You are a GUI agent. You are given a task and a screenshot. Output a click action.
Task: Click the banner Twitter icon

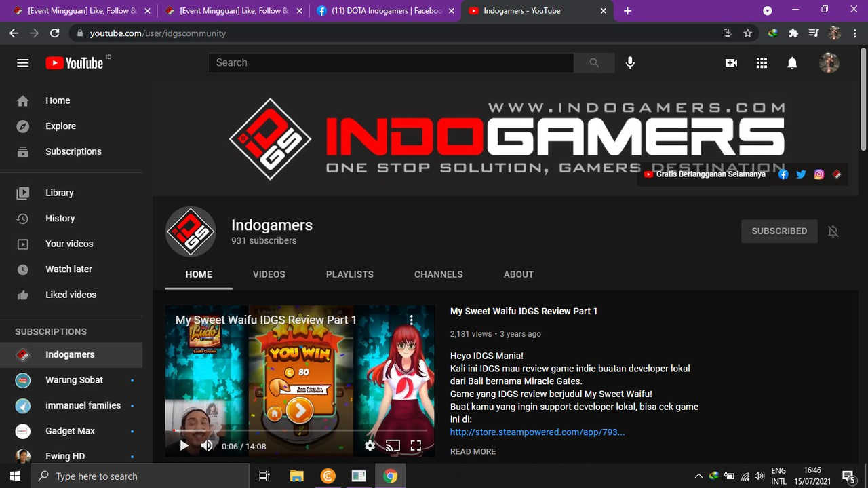click(x=801, y=174)
